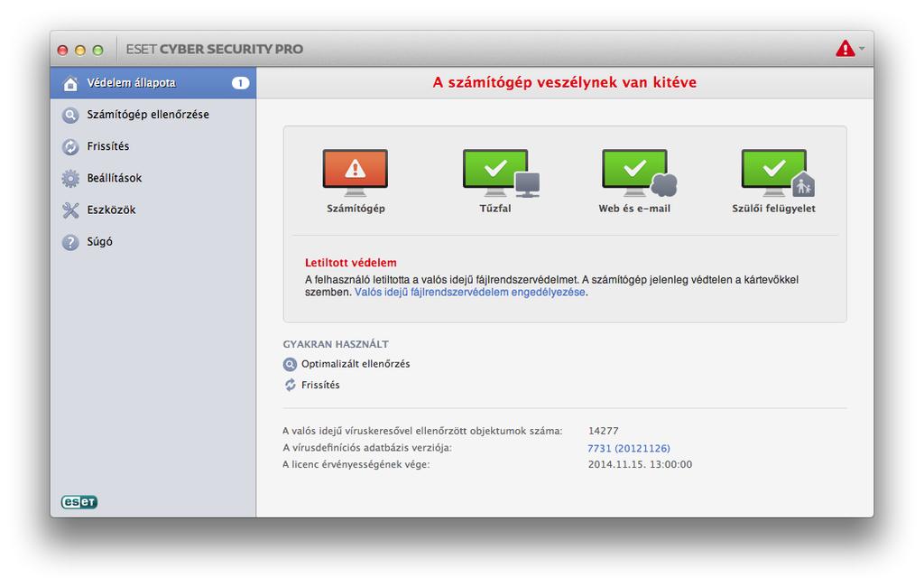Click the license expiry date 2014.11.15. 13:00:00

[x=640, y=465]
